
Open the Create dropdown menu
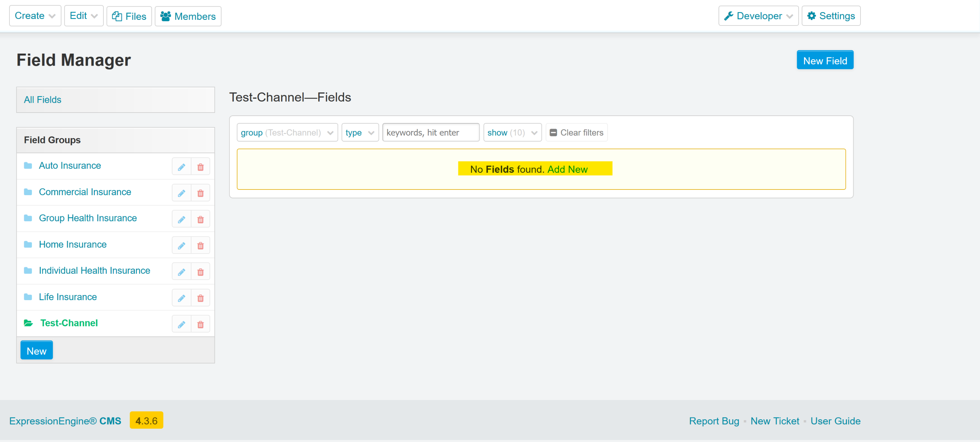click(35, 15)
